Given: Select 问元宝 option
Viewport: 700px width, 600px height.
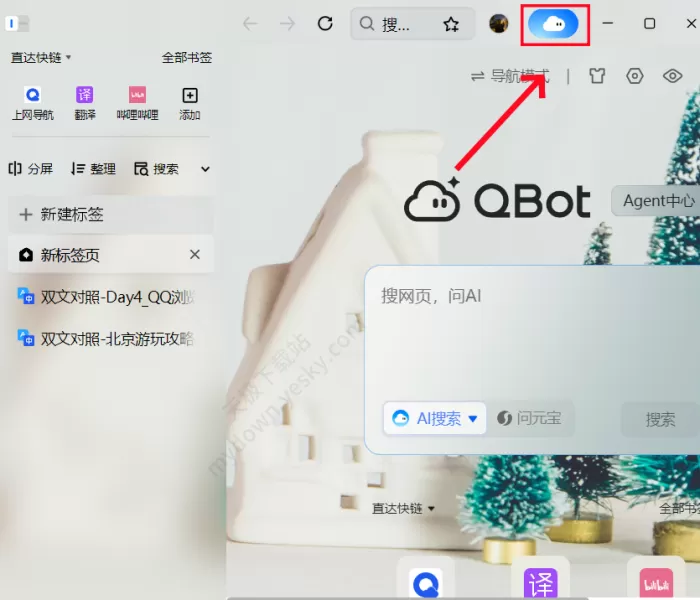Looking at the screenshot, I should point(529,418).
